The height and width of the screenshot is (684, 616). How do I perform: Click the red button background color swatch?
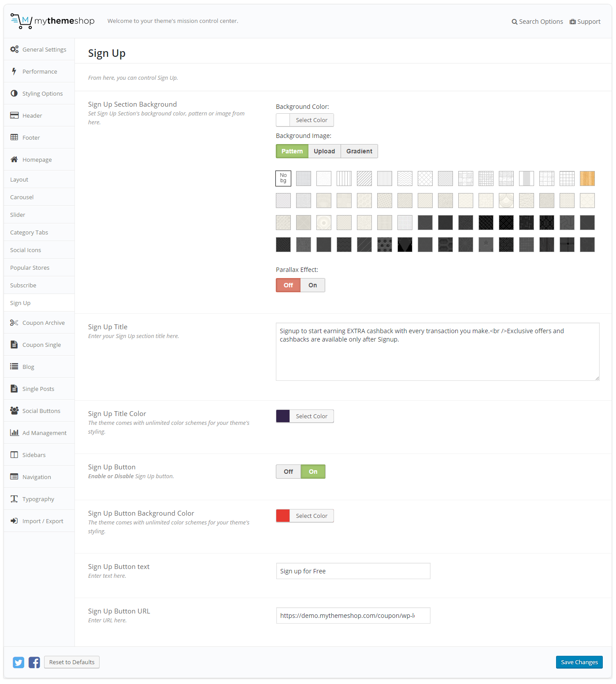pyautogui.click(x=283, y=516)
